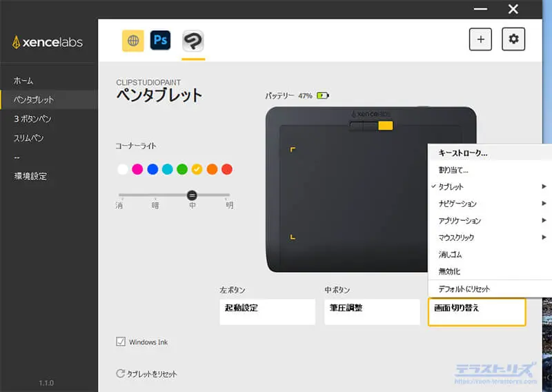Viewport: 552px width, 392px height.
Task: Switch to the Photoshop application profile
Action: pos(160,40)
